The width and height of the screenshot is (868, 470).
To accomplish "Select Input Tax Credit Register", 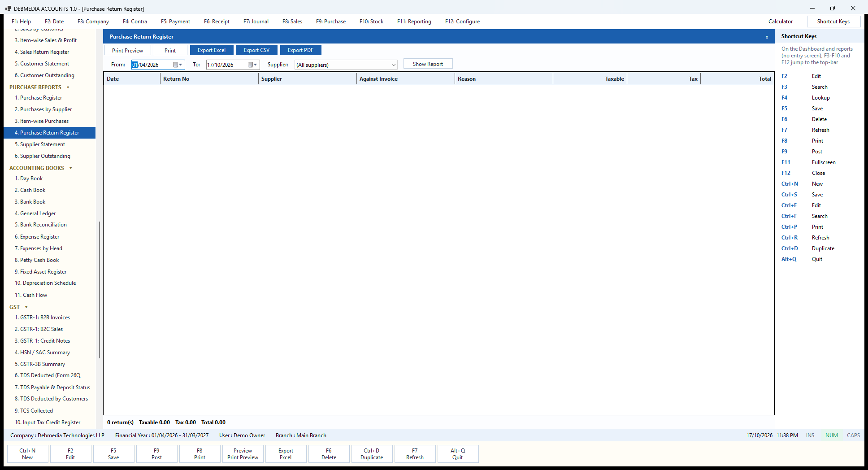I will click(x=50, y=422).
